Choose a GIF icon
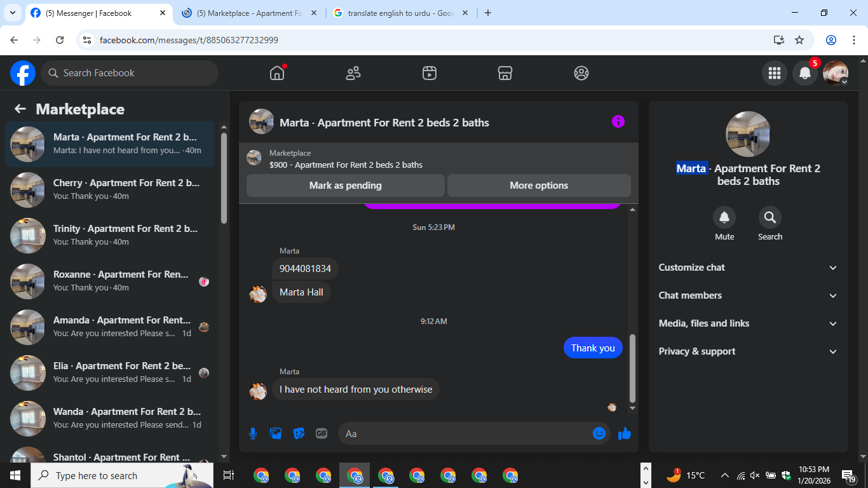Image resolution: width=868 pixels, height=488 pixels. click(322, 433)
